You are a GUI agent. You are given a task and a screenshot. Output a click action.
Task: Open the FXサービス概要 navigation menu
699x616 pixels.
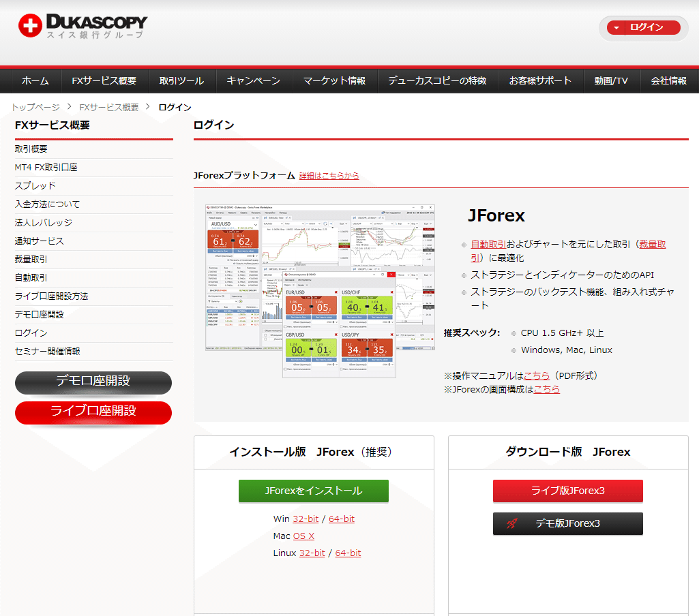tap(104, 80)
